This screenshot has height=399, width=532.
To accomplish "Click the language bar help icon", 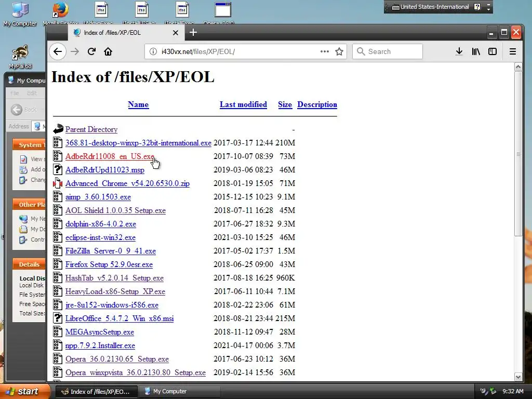I will [477, 7].
